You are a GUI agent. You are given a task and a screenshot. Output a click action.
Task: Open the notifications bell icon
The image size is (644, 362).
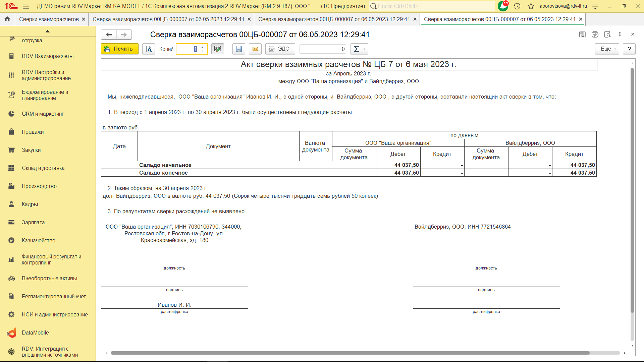tap(502, 6)
